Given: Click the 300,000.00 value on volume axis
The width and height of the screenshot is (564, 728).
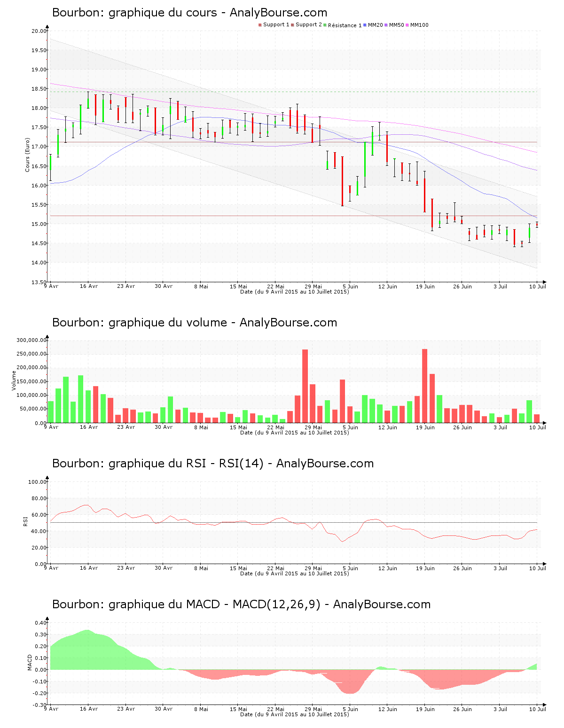Looking at the screenshot, I should click(31, 340).
